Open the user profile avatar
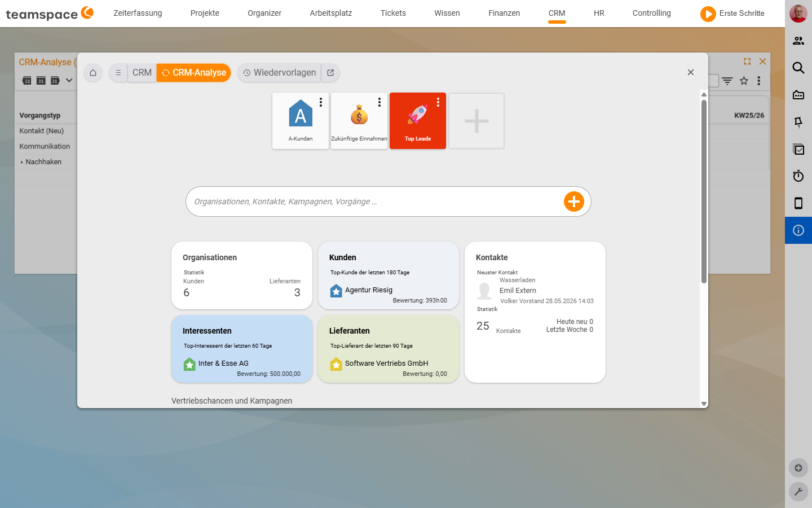The width and height of the screenshot is (812, 508). 798,14
